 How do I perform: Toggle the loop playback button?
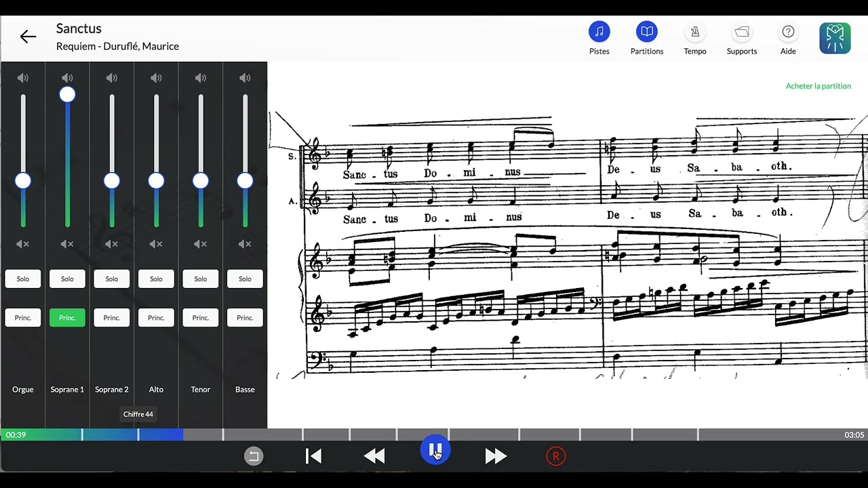(254, 456)
